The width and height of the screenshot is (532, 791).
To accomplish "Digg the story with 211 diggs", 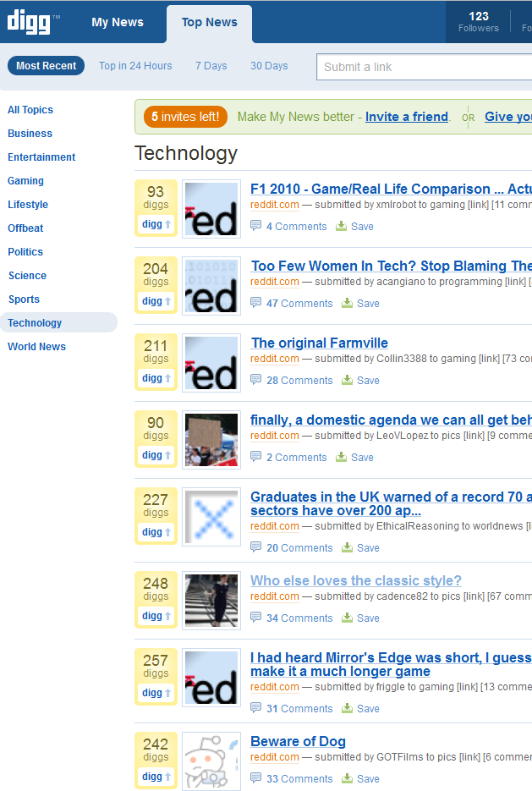I will coord(156,378).
